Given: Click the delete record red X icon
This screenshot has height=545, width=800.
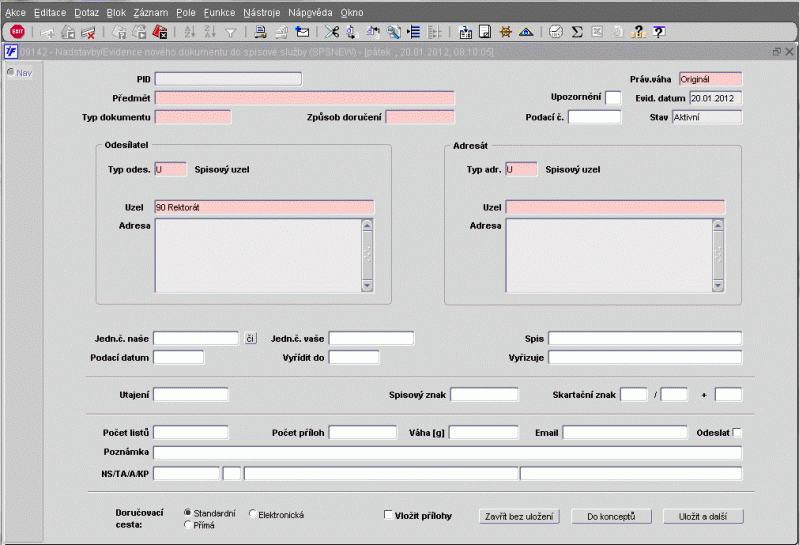Looking at the screenshot, I should pos(88,33).
